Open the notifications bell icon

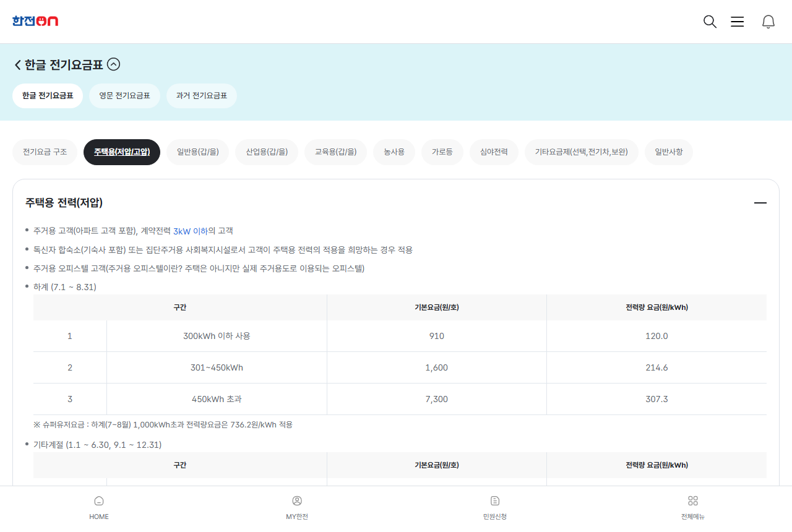click(768, 22)
